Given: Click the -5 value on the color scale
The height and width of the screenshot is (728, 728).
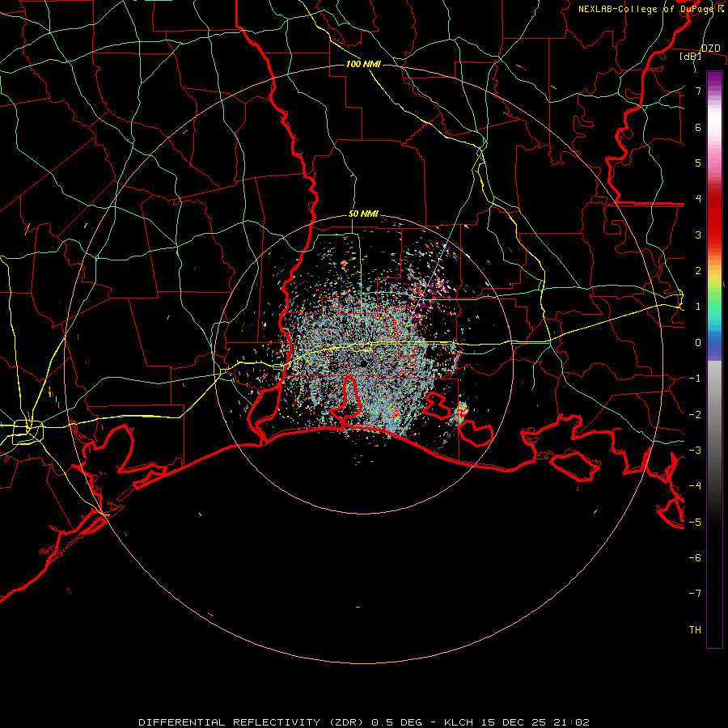Looking at the screenshot, I should (695, 523).
